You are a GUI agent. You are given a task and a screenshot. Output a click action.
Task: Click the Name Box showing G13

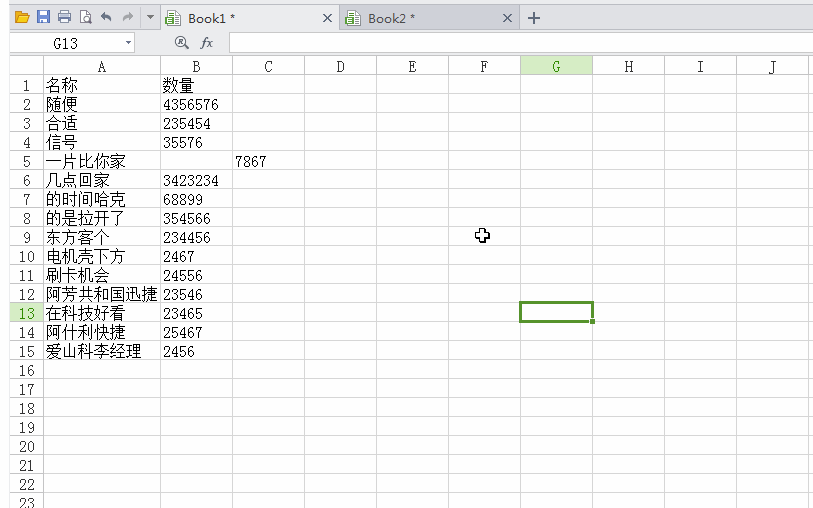pyautogui.click(x=66, y=44)
